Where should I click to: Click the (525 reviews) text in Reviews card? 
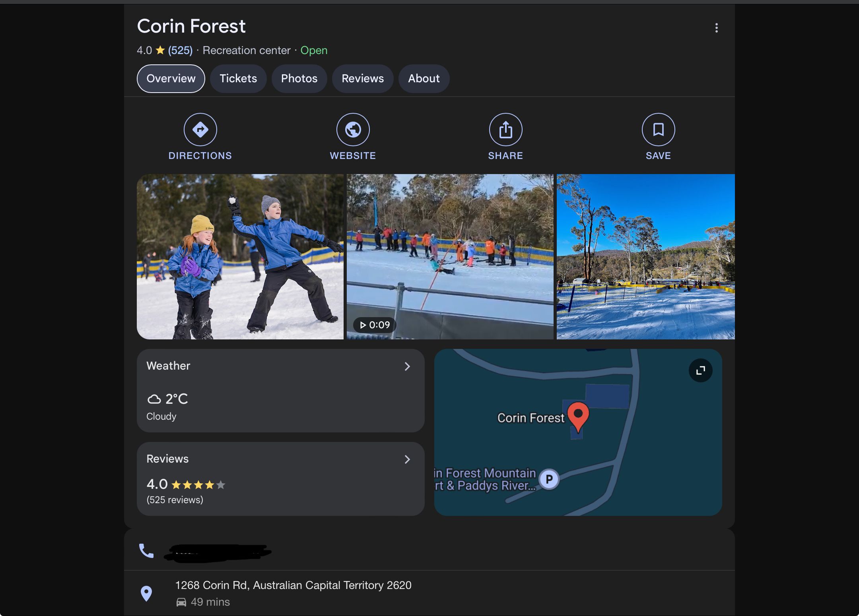point(175,500)
